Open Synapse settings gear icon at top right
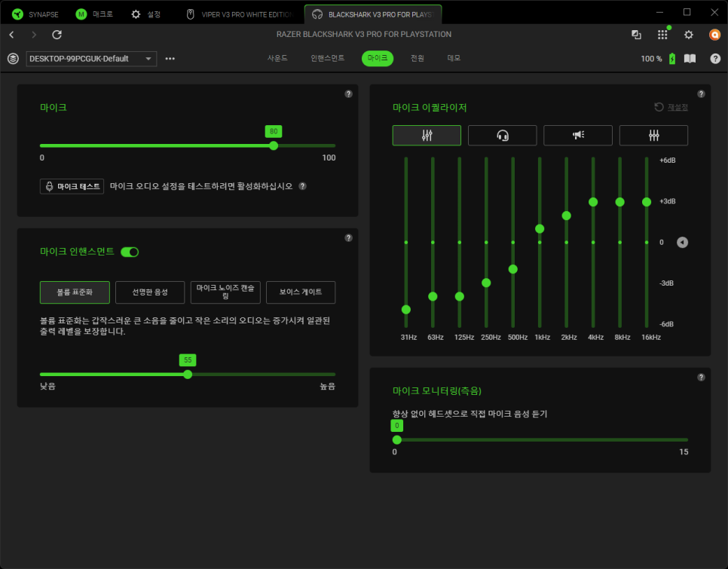The height and width of the screenshot is (569, 728). coord(688,35)
